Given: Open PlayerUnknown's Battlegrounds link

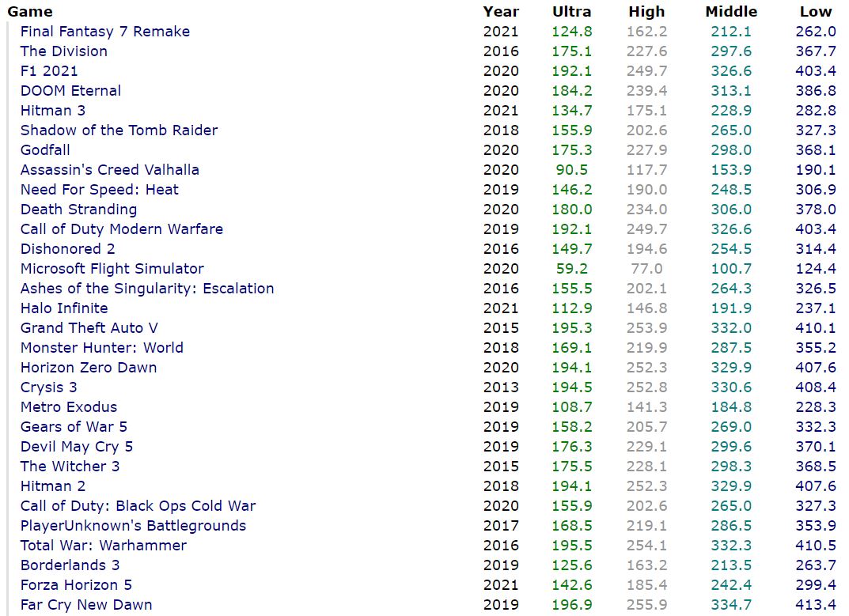Looking at the screenshot, I should (133, 526).
